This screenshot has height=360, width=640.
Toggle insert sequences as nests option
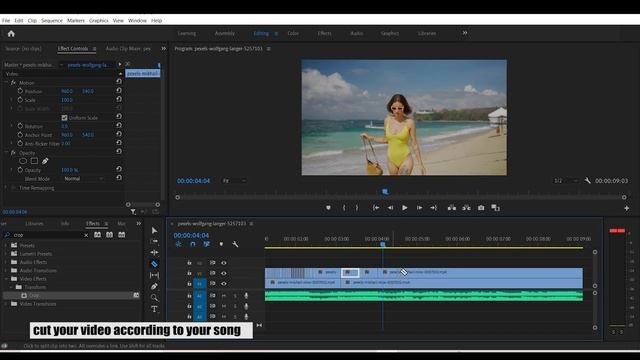coord(178,244)
